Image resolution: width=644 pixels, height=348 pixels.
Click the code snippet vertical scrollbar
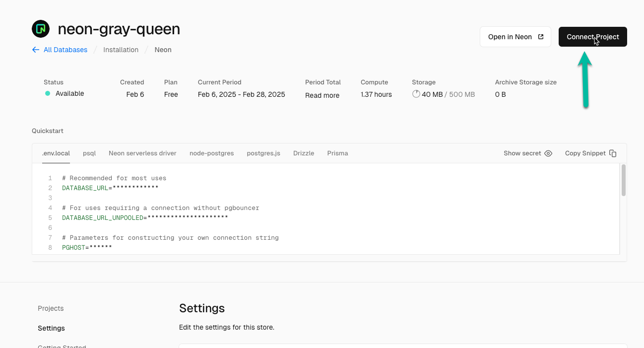[x=624, y=181]
